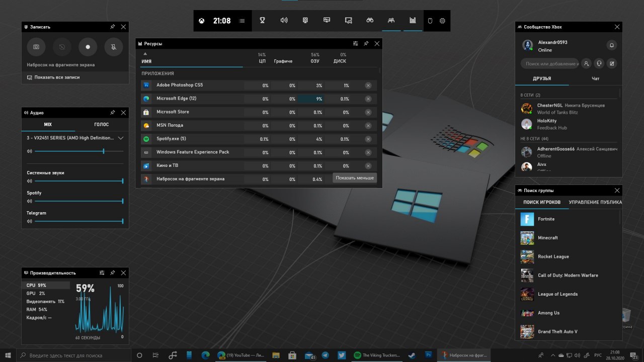
Task: Switch to the ДРУЗЬЯ tab
Action: (x=542, y=79)
